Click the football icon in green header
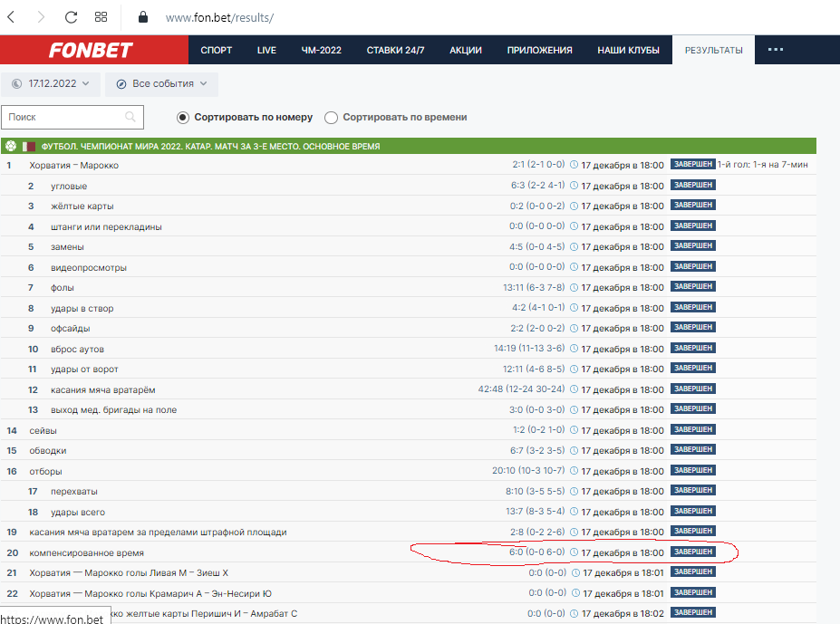The image size is (840, 624). [x=11, y=146]
